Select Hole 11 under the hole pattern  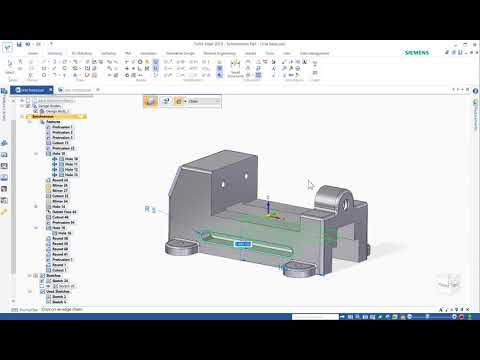coord(71,164)
